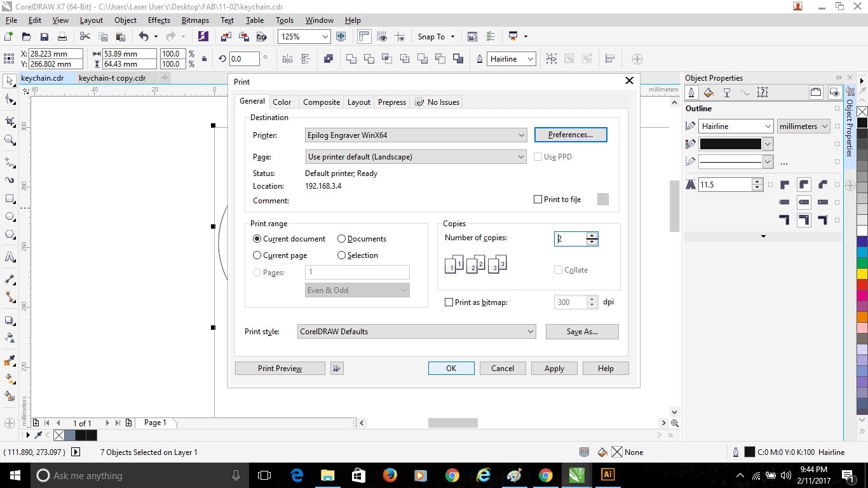Screen dimensions: 868x488
Task: Select the Documents radio button
Action: [x=362, y=239]
